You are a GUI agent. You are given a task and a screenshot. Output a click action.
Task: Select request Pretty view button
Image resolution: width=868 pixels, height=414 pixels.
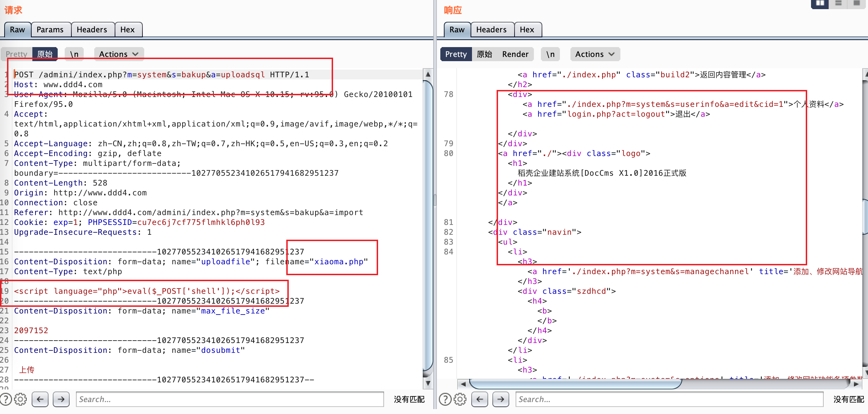pyautogui.click(x=16, y=54)
